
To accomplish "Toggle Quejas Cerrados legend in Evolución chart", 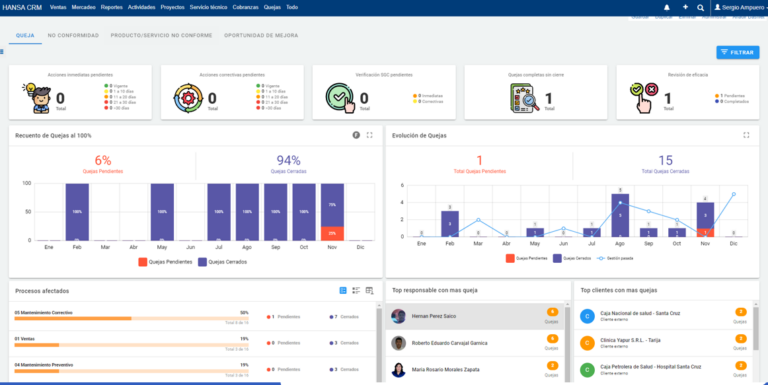I will tap(572, 258).
